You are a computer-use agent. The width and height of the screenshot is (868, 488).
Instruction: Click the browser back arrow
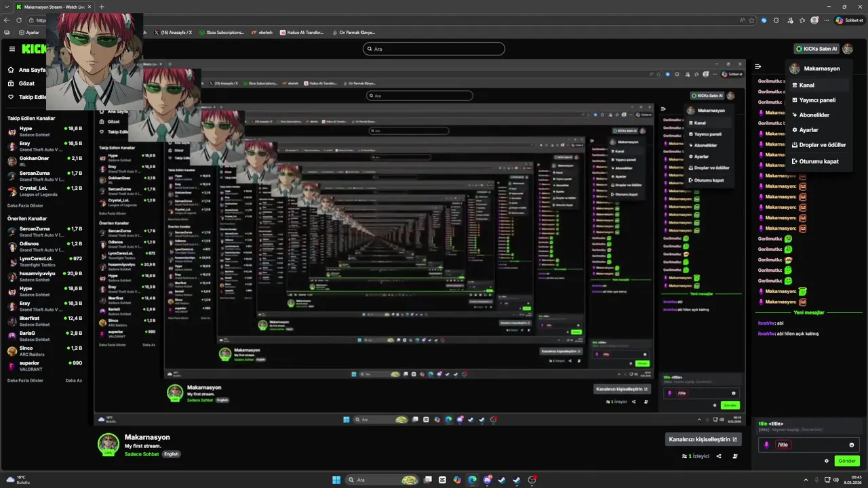point(7,20)
